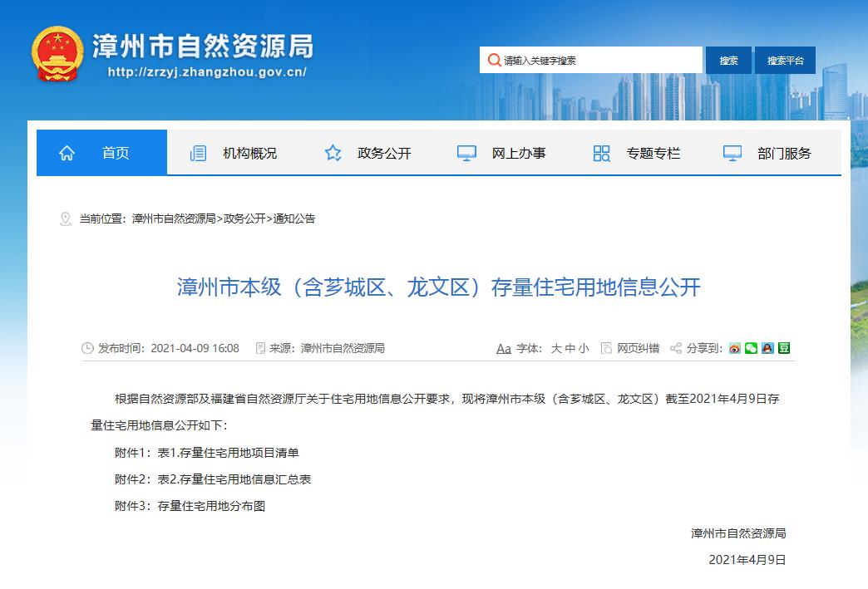Click the clock icon before 发布时间
Viewport: 868px width, 589px height.
tap(86, 348)
